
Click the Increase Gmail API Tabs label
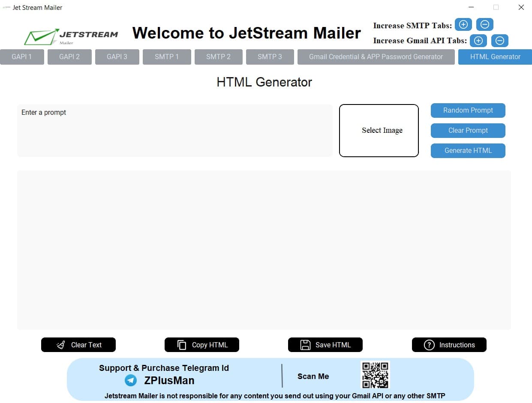tap(420, 41)
